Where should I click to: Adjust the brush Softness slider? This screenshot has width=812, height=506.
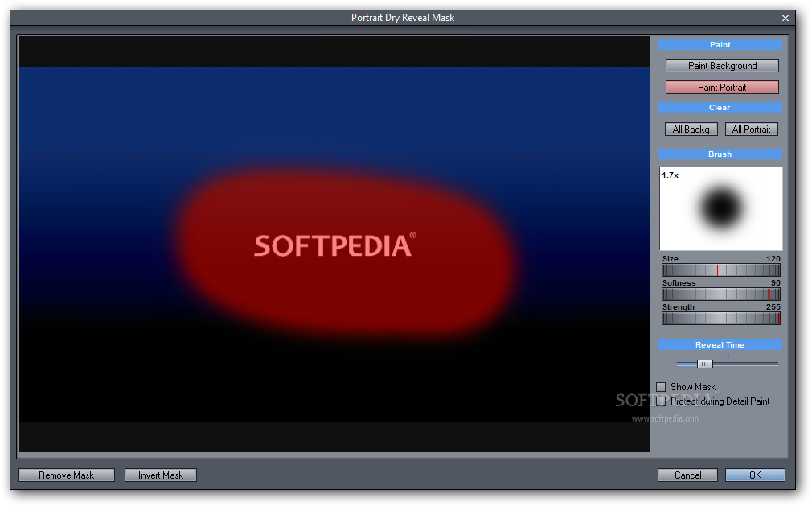(x=721, y=294)
